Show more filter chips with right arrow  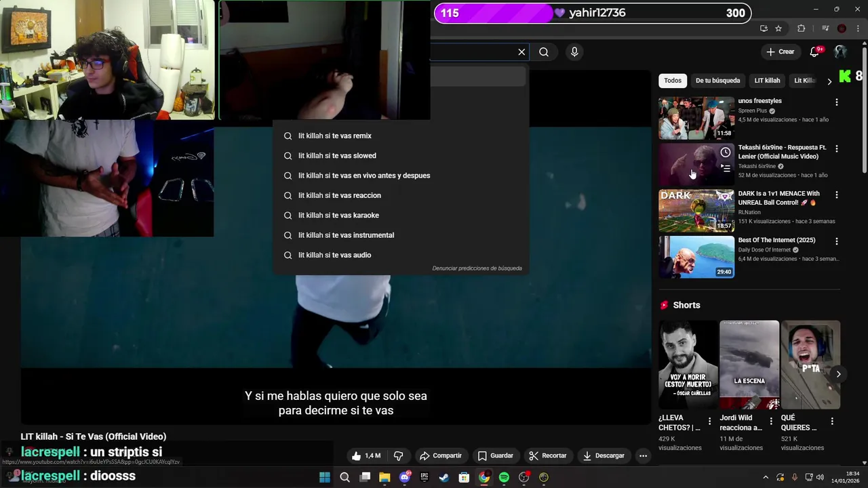point(829,81)
